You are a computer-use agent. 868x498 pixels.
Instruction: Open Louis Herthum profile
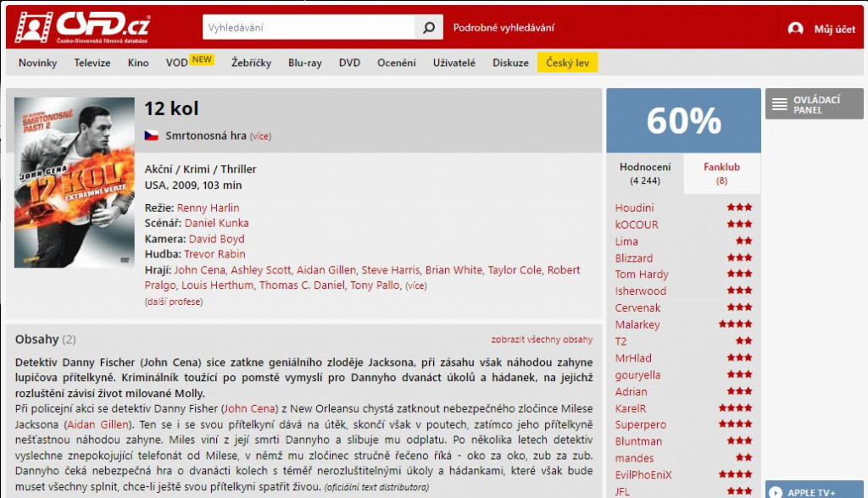(x=217, y=285)
